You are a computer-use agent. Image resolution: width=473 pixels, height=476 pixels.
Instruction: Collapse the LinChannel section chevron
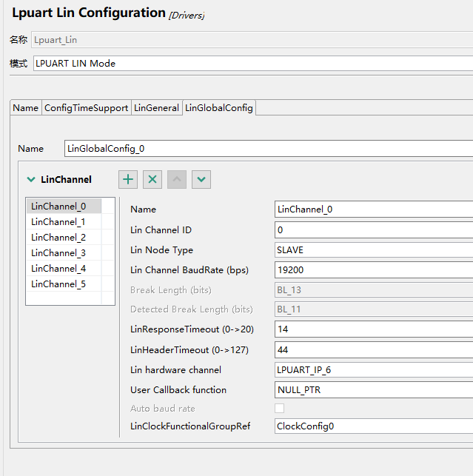point(31,179)
